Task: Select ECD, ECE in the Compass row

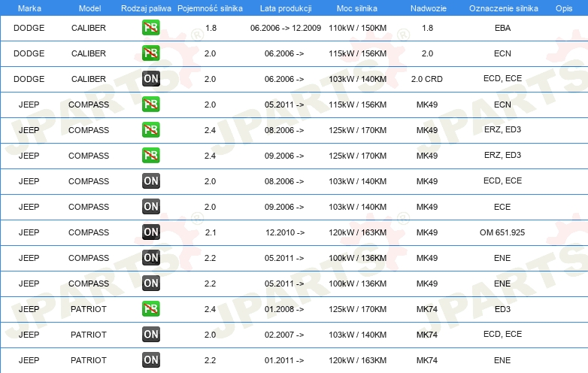Action: (x=502, y=180)
